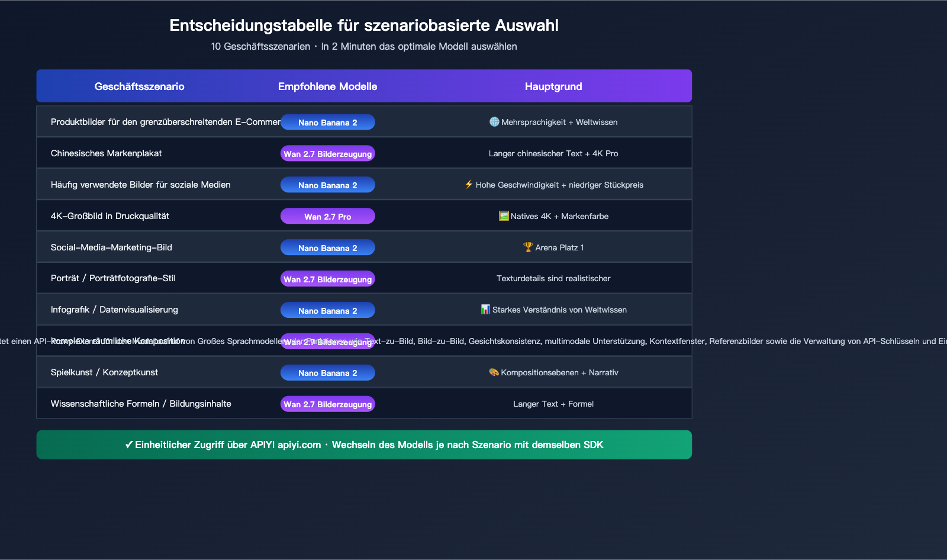The height and width of the screenshot is (560, 947).
Task: Click the trophy icon beside Arena Platz 1
Action: pos(528,247)
